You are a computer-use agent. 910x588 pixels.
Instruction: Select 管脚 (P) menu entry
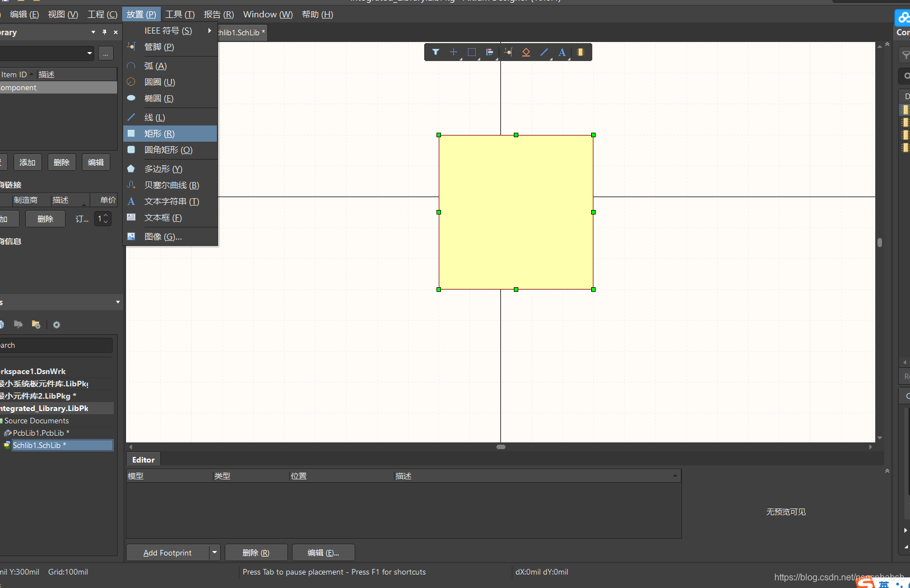click(x=170, y=47)
